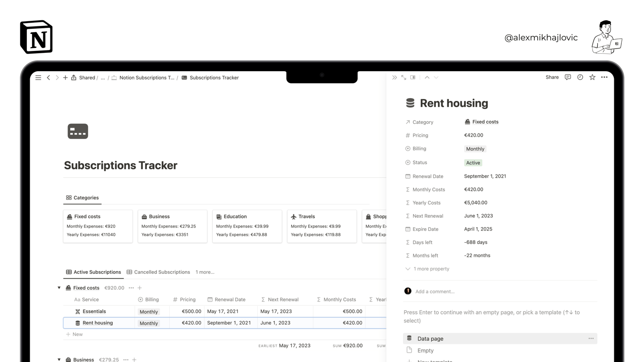Switch to Cancelled Subscriptions tab
644x362 pixels.
point(158,272)
